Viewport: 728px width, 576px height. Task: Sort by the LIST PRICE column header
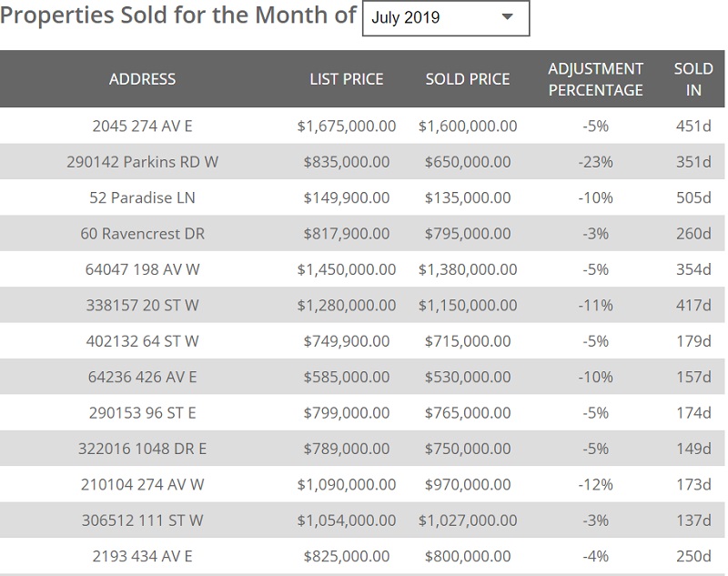[x=347, y=79]
